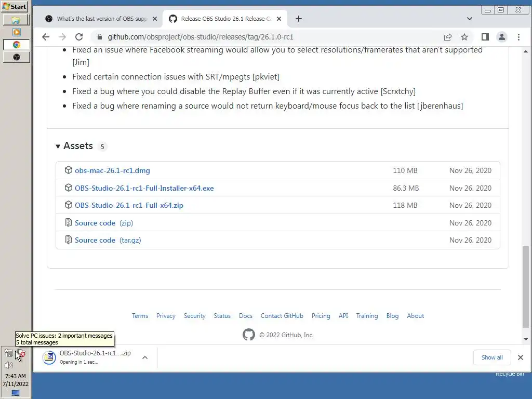The width and height of the screenshot is (532, 399).
Task: Open the Terms footer link
Action: [140, 316]
